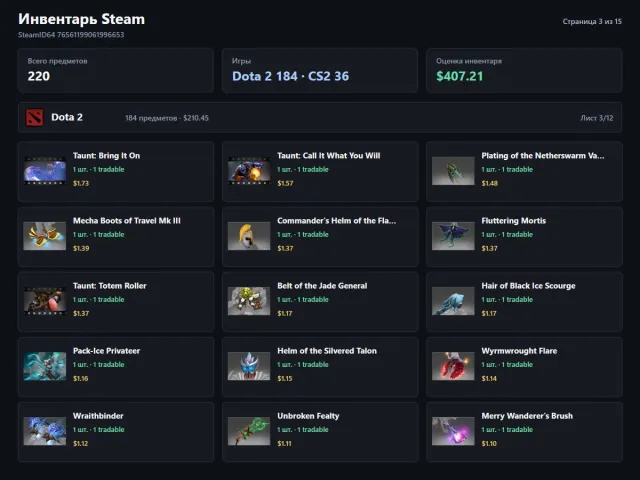Click the Merry Wanderer's Brush title
Image resolution: width=640 pixels, height=480 pixels.
tap(527, 416)
